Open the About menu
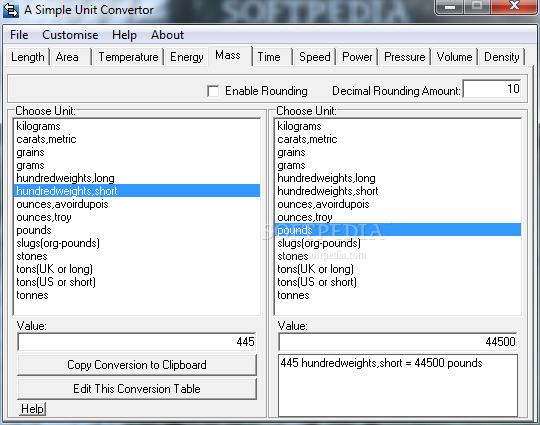 pyautogui.click(x=167, y=35)
